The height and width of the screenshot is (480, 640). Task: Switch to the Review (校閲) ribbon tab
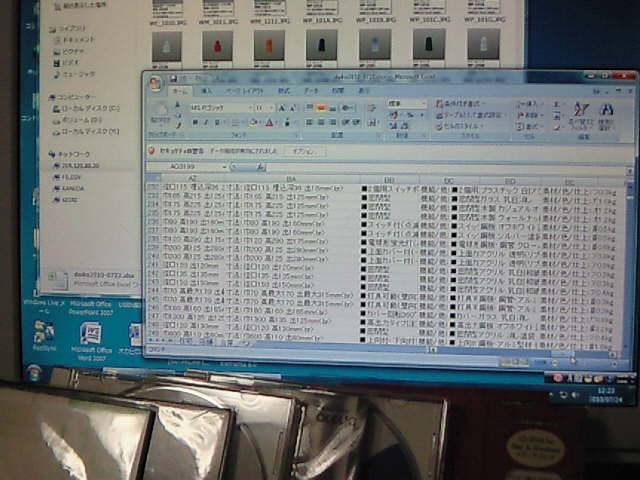point(338,91)
